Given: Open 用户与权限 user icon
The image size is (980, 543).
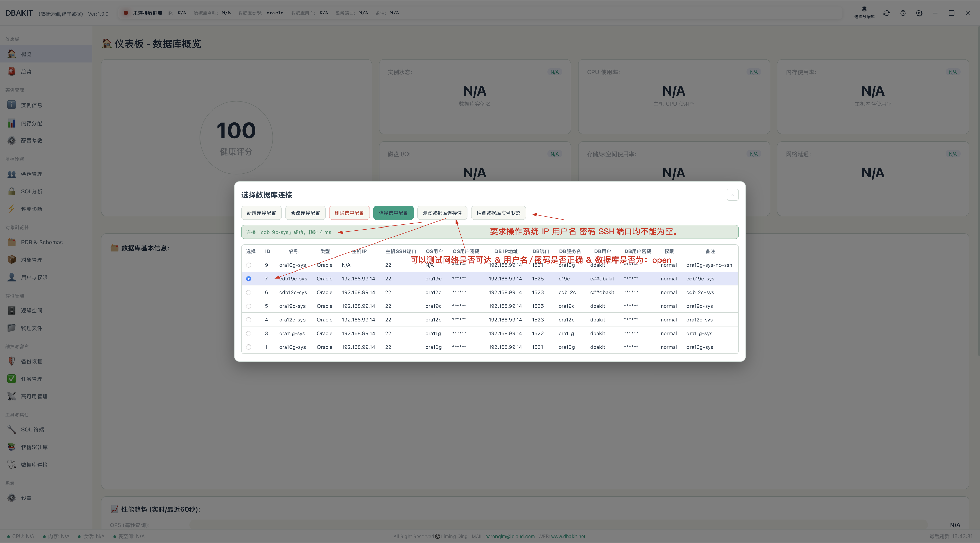Looking at the screenshot, I should pyautogui.click(x=12, y=277).
